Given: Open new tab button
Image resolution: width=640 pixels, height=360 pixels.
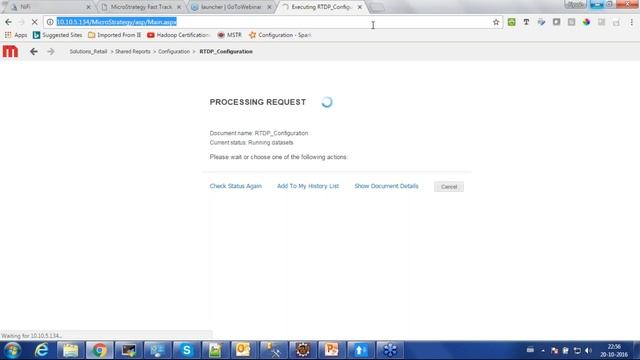Looking at the screenshot, I should coord(377,7).
